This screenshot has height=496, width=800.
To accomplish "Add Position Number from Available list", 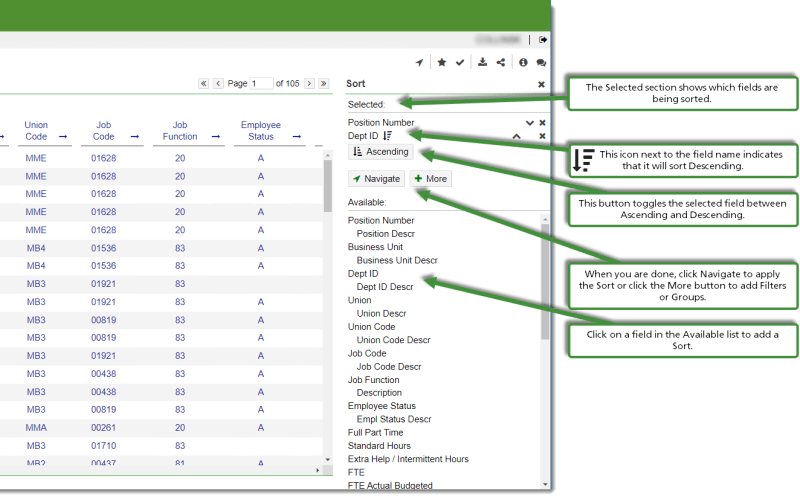I will pos(381,220).
